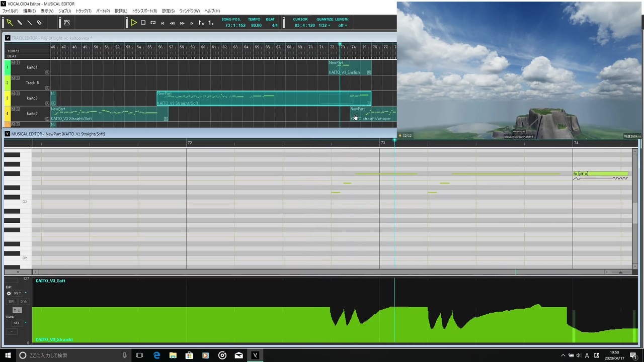Open the ヘルプ(H) menu
This screenshot has height=362, width=644.
pos(212,11)
